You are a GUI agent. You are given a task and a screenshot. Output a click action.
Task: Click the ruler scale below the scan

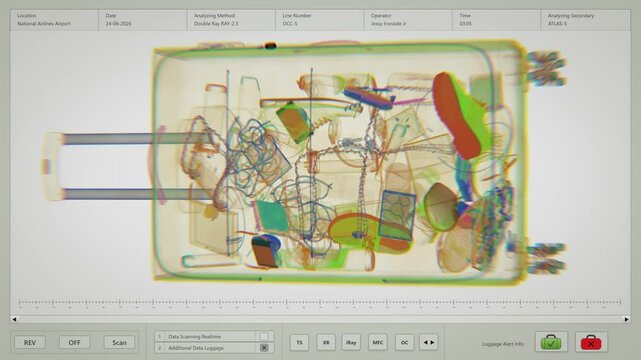pyautogui.click(x=320, y=303)
